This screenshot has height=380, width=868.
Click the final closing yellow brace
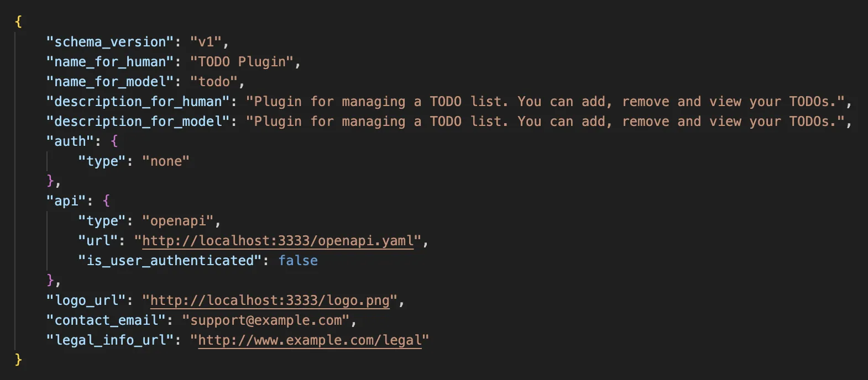pos(18,360)
